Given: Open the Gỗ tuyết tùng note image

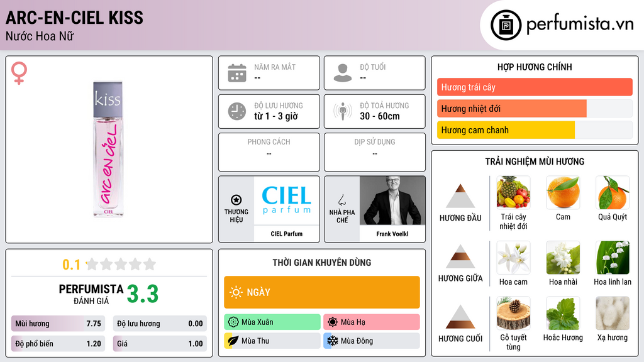Looking at the screenshot, I should 513,314.
